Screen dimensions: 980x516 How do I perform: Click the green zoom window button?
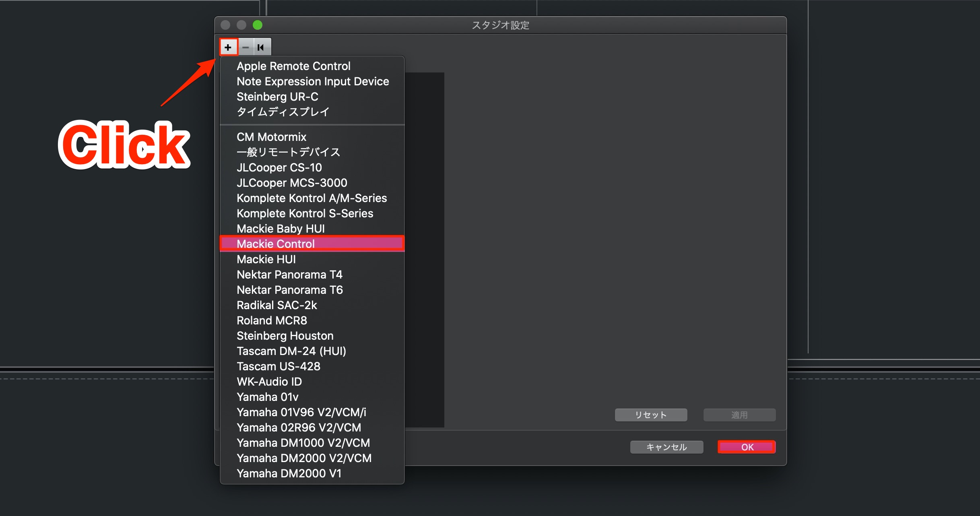[x=258, y=25]
